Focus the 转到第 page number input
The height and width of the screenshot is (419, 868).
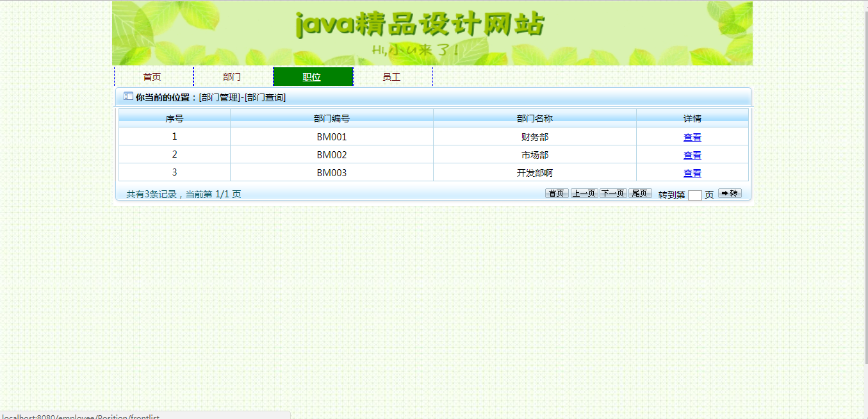(x=694, y=195)
